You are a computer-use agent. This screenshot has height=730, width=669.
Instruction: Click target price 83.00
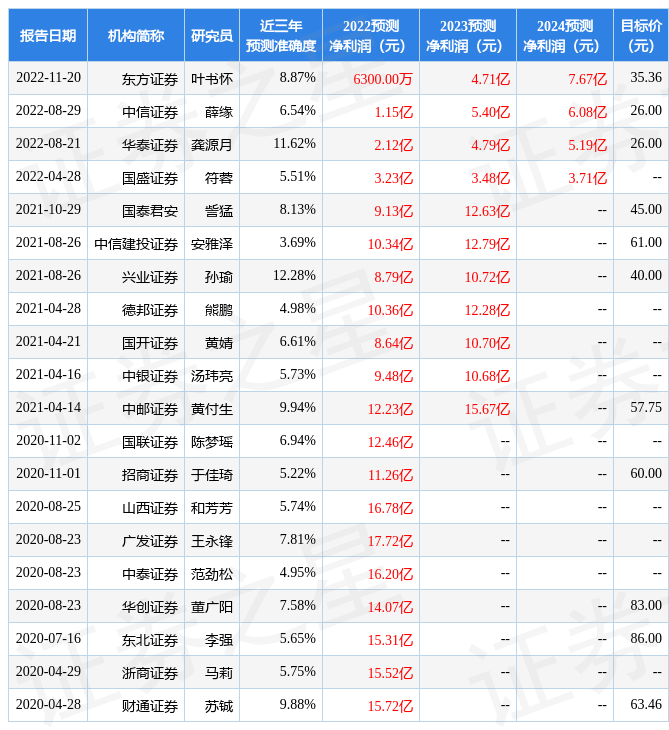646,605
